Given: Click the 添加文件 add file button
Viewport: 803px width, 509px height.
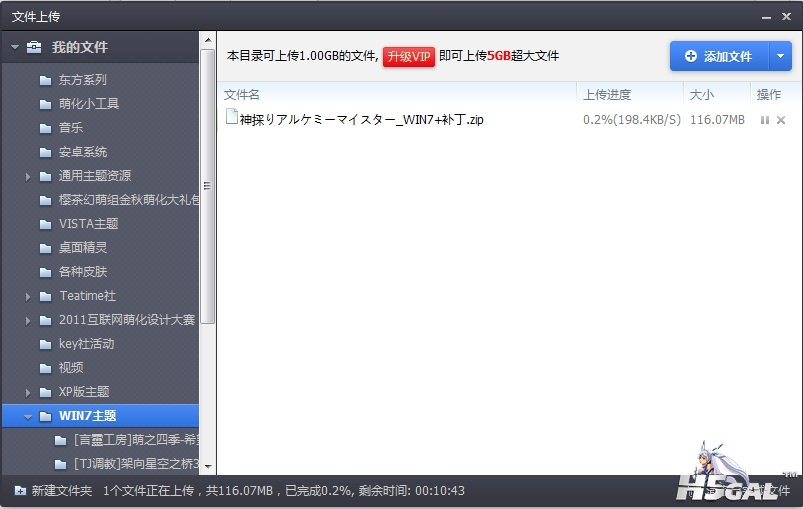Looking at the screenshot, I should pos(718,57).
